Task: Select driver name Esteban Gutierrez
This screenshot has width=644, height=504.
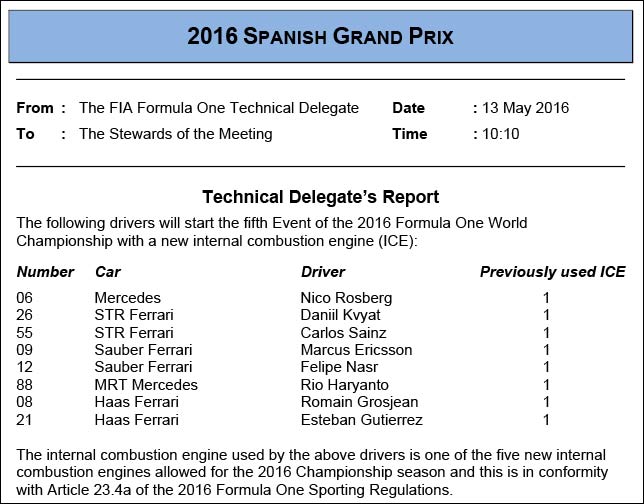Action: (x=361, y=420)
